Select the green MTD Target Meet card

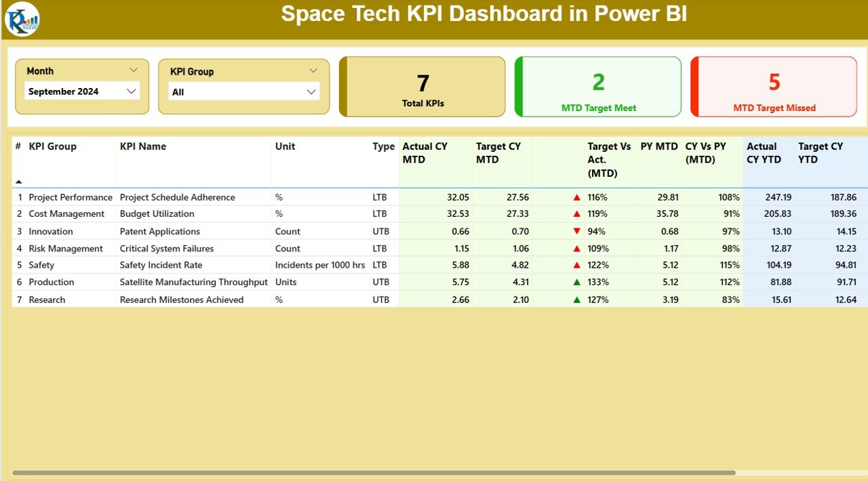point(597,86)
